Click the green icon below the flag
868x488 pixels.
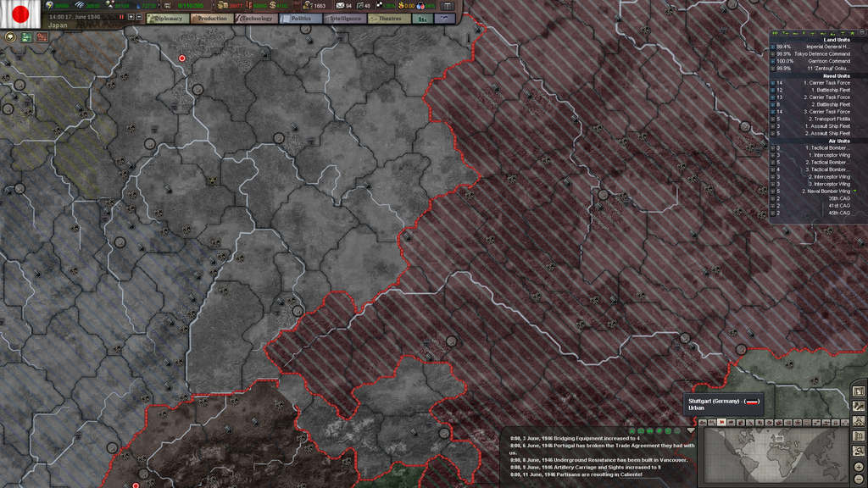point(26,37)
